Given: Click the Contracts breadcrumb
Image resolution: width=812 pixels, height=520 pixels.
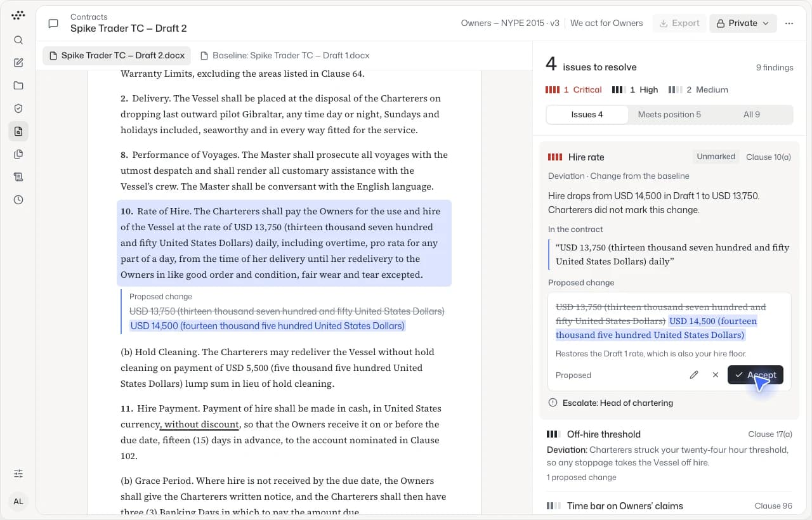Looking at the screenshot, I should (89, 16).
